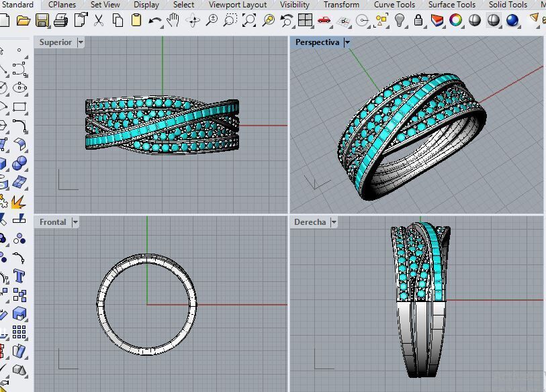Open Document Properties icon
The height and width of the screenshot is (392, 546).
pyautogui.click(x=81, y=20)
